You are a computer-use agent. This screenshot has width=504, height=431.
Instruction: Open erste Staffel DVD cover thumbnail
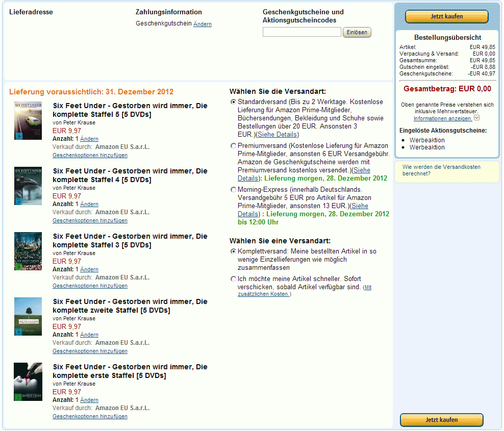(x=28, y=382)
